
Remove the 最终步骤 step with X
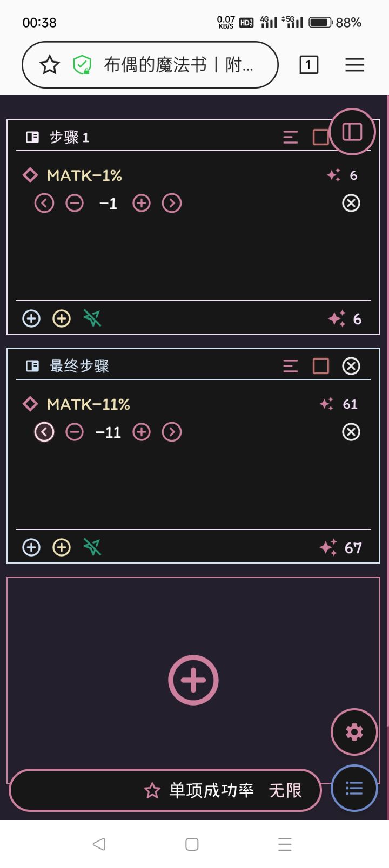(351, 366)
